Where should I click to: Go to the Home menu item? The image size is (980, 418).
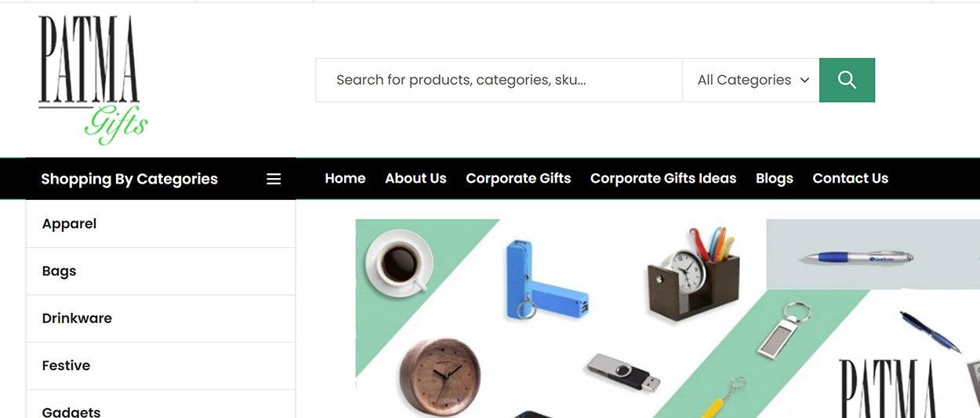(345, 178)
